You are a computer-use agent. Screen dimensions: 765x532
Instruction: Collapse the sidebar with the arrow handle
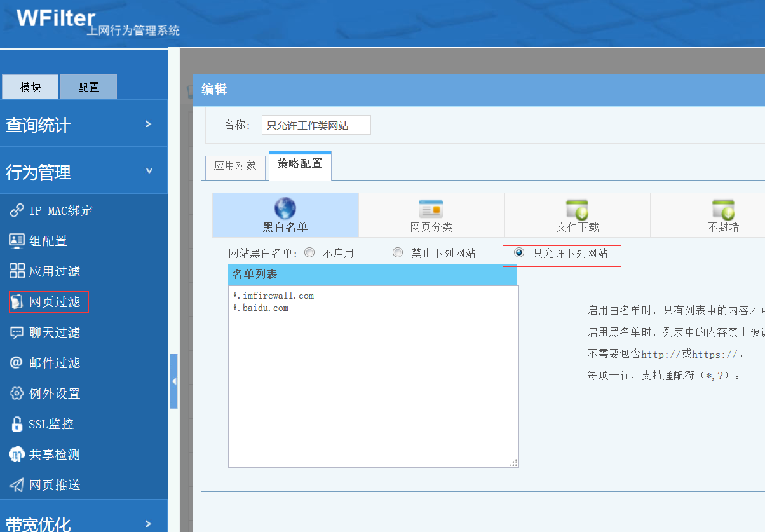click(173, 381)
